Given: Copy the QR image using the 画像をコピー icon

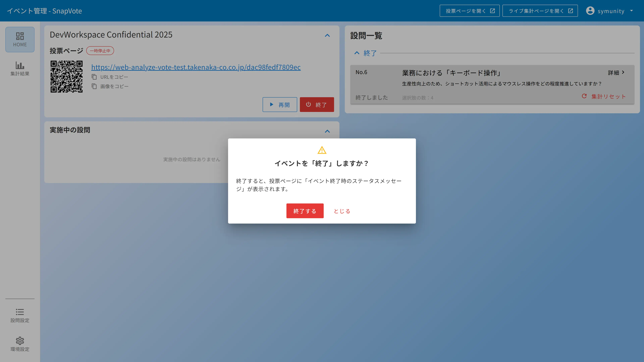Looking at the screenshot, I should 94,86.
